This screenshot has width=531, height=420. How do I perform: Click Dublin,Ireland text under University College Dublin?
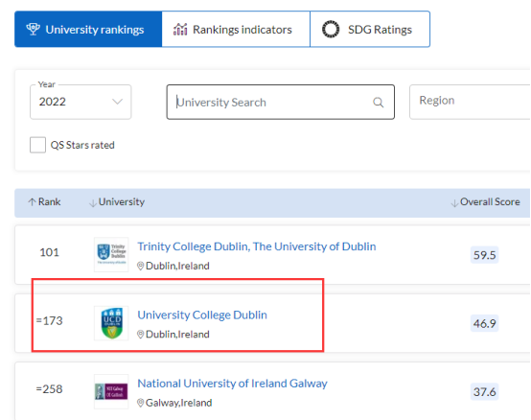pyautogui.click(x=177, y=335)
